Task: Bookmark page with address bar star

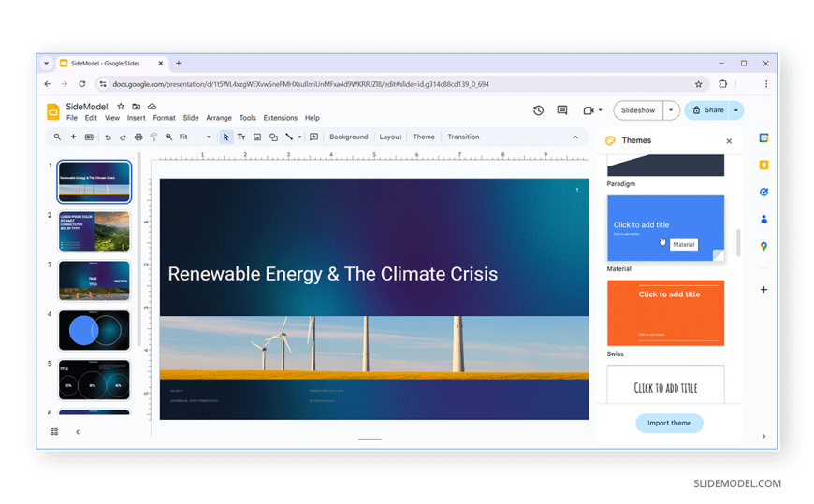Action: pyautogui.click(x=698, y=84)
